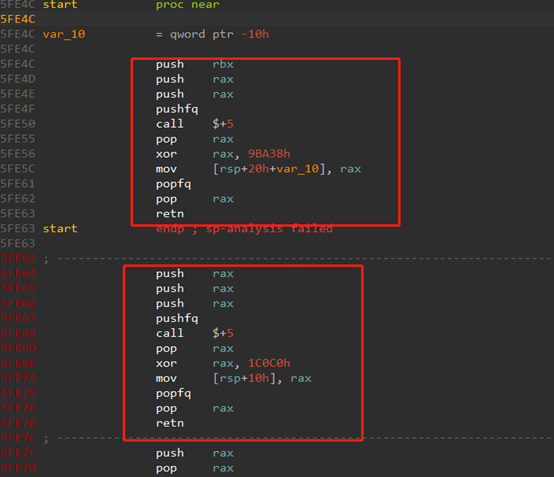Select the 'popfq' instruction at 5FE79
The image size is (554, 477).
(x=173, y=393)
